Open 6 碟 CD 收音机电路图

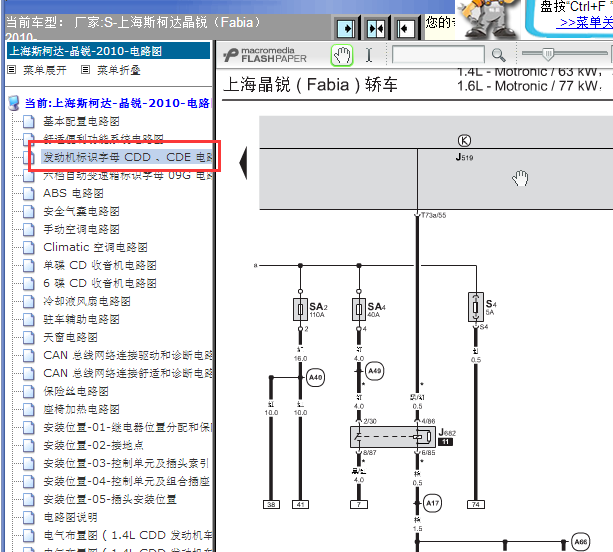pyautogui.click(x=100, y=283)
